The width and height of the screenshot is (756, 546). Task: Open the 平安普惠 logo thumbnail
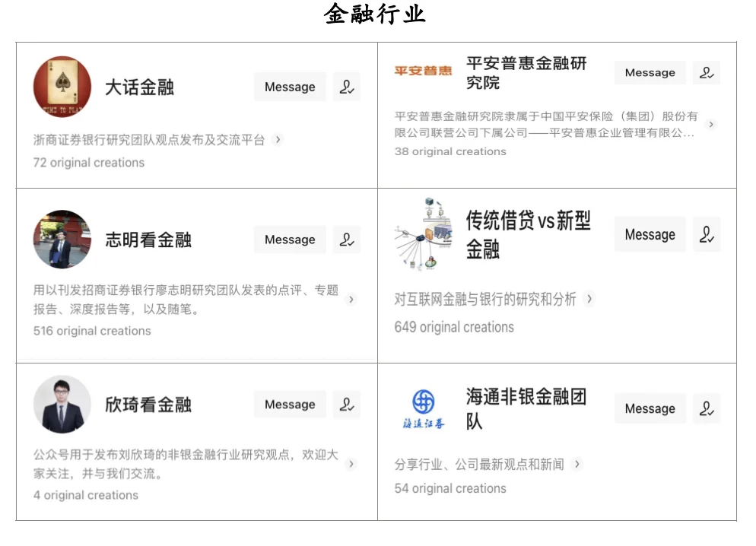pyautogui.click(x=424, y=71)
